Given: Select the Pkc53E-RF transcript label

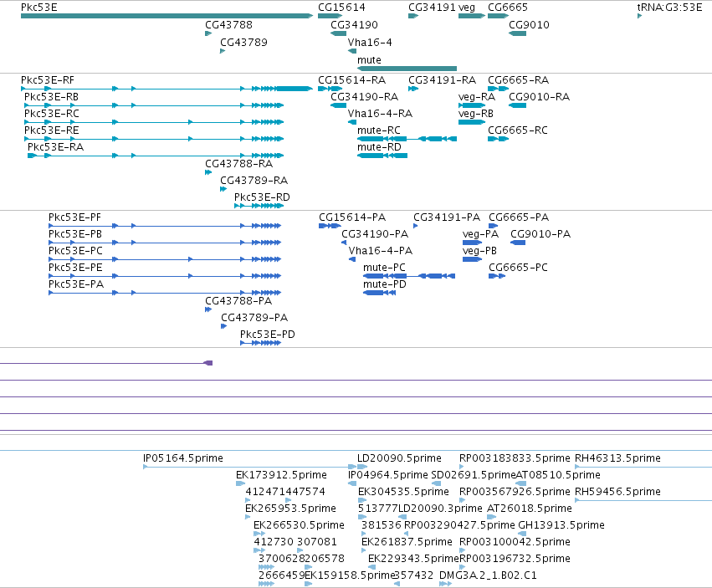Looking at the screenshot, I should (x=48, y=80).
